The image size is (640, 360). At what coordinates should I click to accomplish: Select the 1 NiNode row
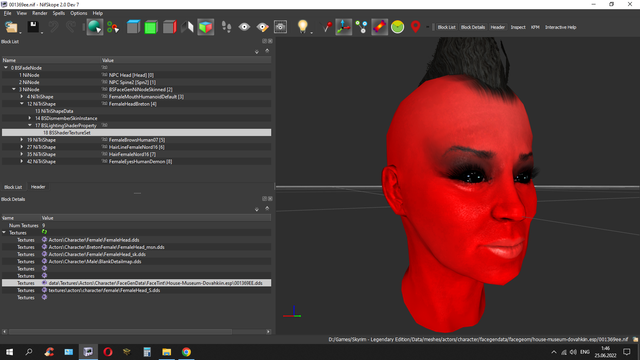click(x=136, y=75)
